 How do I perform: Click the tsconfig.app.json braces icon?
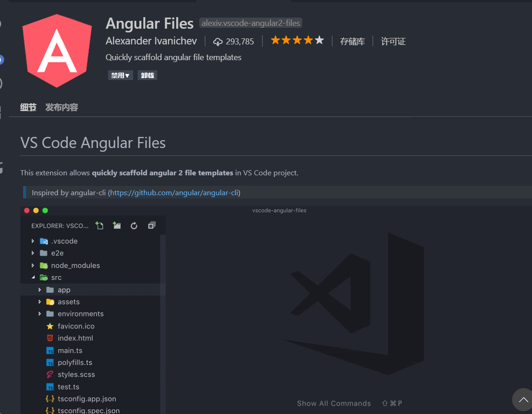tap(50, 399)
